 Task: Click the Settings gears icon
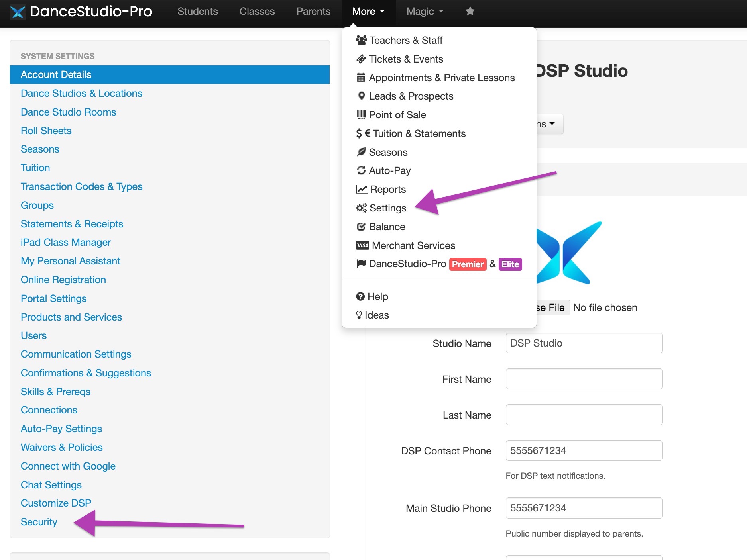coord(361,208)
